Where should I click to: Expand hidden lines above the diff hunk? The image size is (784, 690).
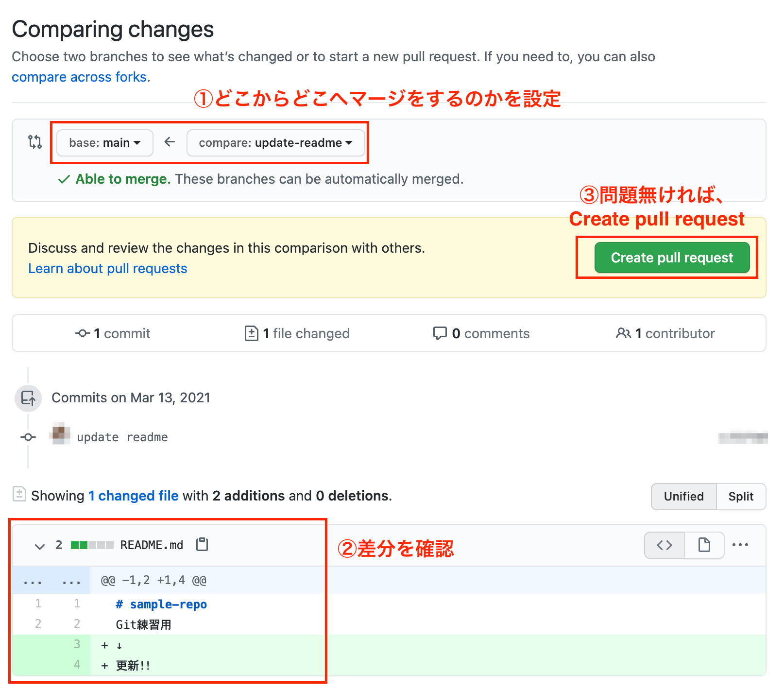(x=51, y=580)
